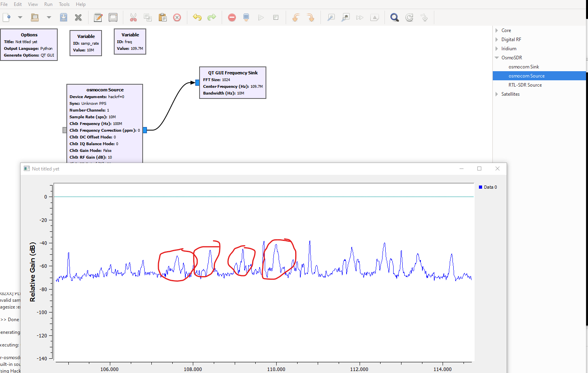Open the File menu
588x373 pixels.
coord(4,4)
